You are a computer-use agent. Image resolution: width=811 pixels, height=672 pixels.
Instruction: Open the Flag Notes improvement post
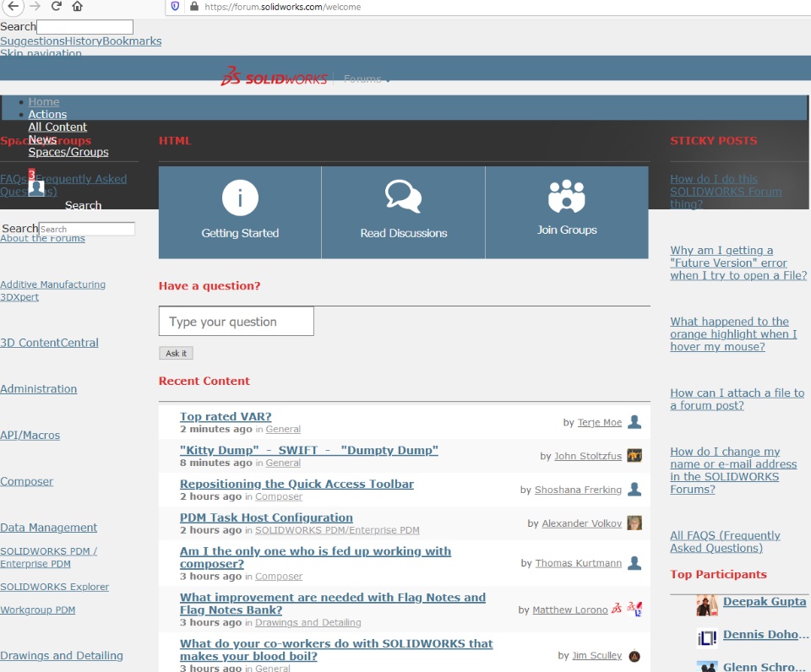333,604
